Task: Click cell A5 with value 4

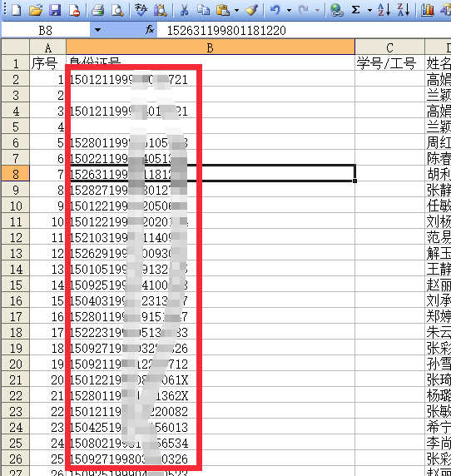Action: (x=47, y=126)
